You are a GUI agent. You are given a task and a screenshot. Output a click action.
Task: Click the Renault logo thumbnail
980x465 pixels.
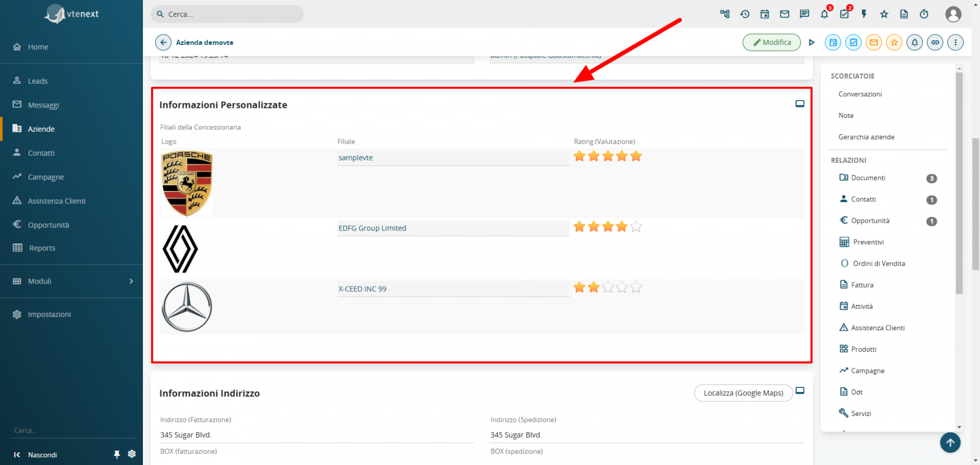[x=180, y=249]
